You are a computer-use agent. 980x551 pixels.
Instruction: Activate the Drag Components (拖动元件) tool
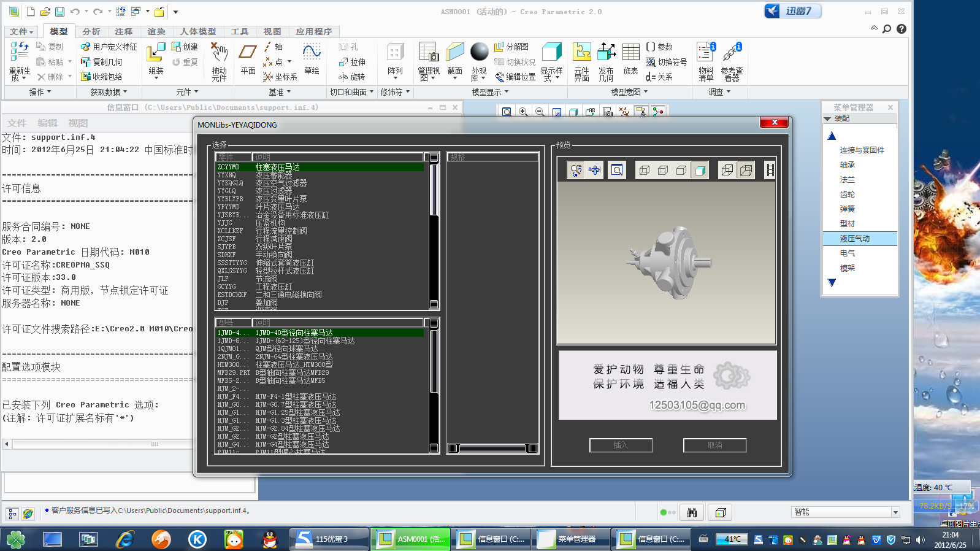point(219,61)
